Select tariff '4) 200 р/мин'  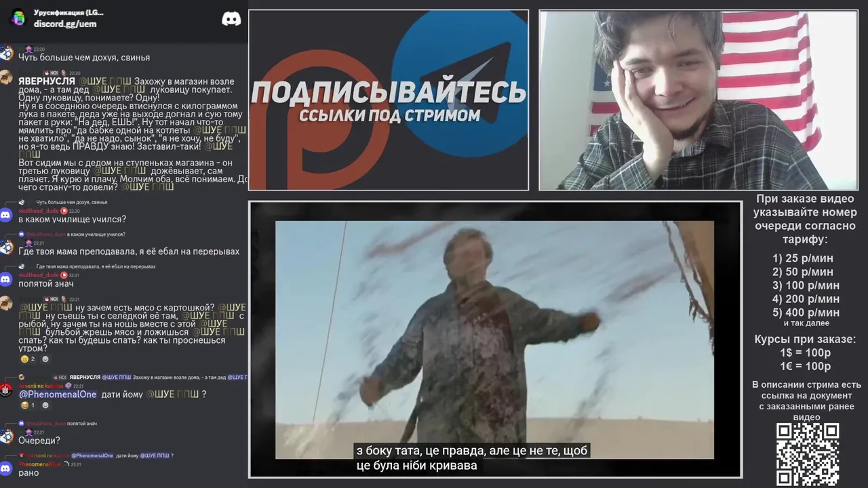click(806, 299)
